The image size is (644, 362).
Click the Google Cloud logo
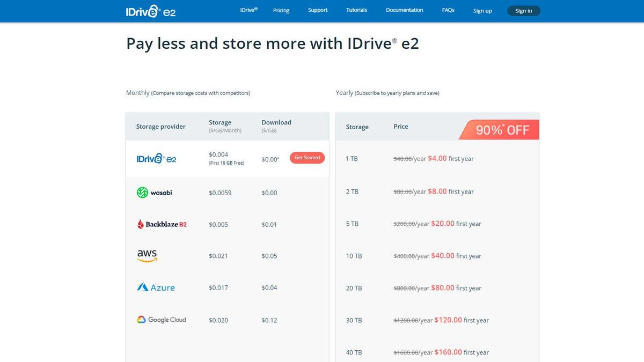pyautogui.click(x=162, y=320)
